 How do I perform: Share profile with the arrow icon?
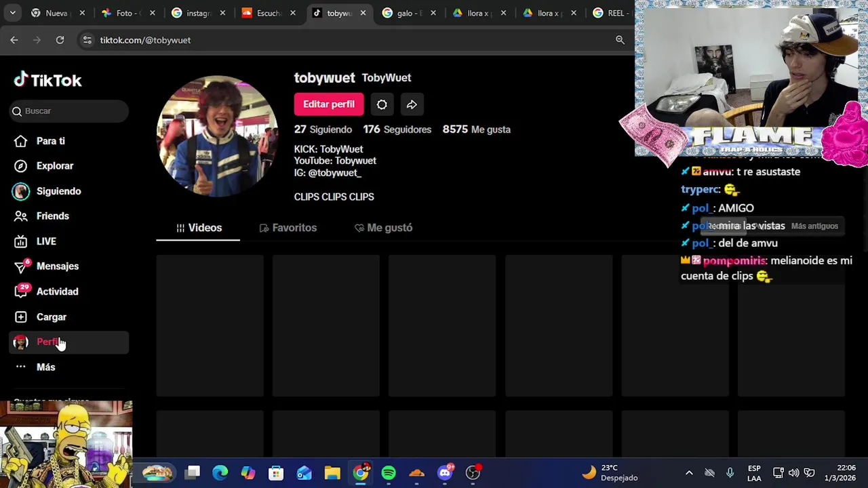(412, 104)
